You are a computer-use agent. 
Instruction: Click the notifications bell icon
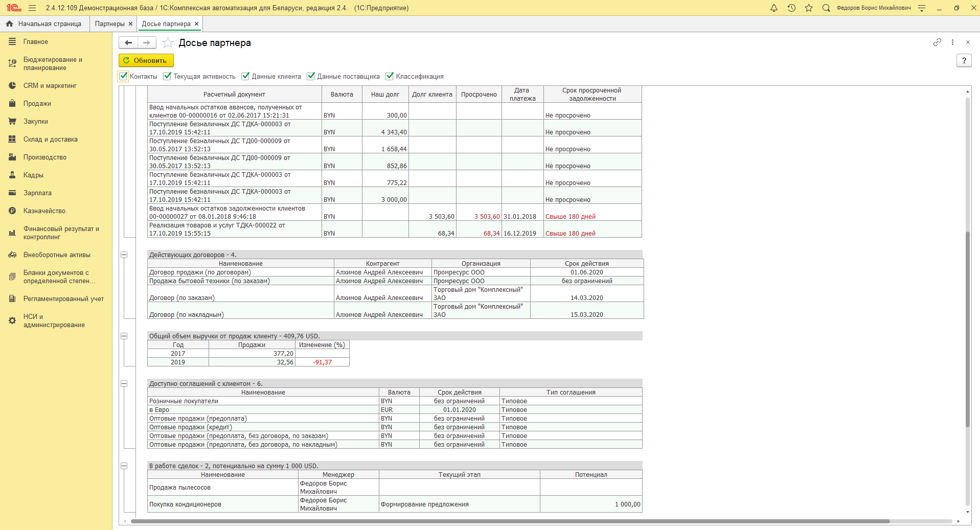coord(773,8)
